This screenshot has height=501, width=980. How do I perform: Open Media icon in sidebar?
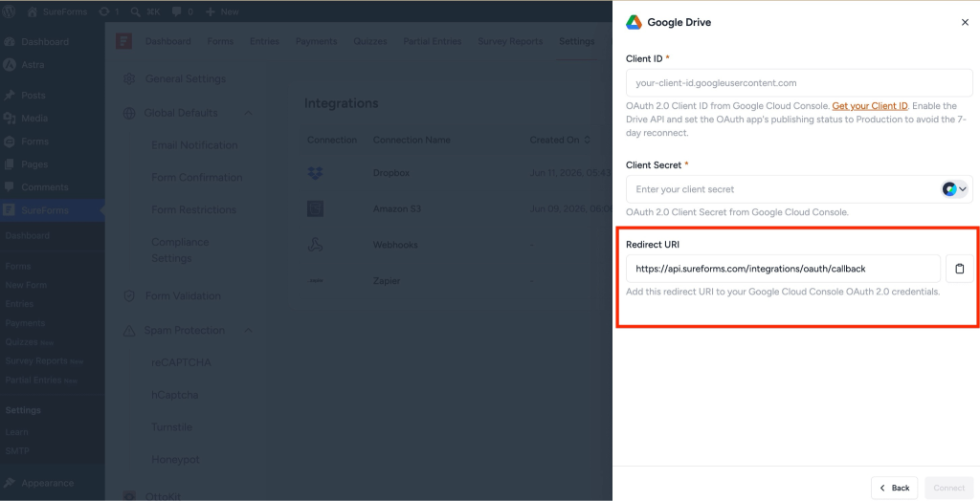[10, 118]
